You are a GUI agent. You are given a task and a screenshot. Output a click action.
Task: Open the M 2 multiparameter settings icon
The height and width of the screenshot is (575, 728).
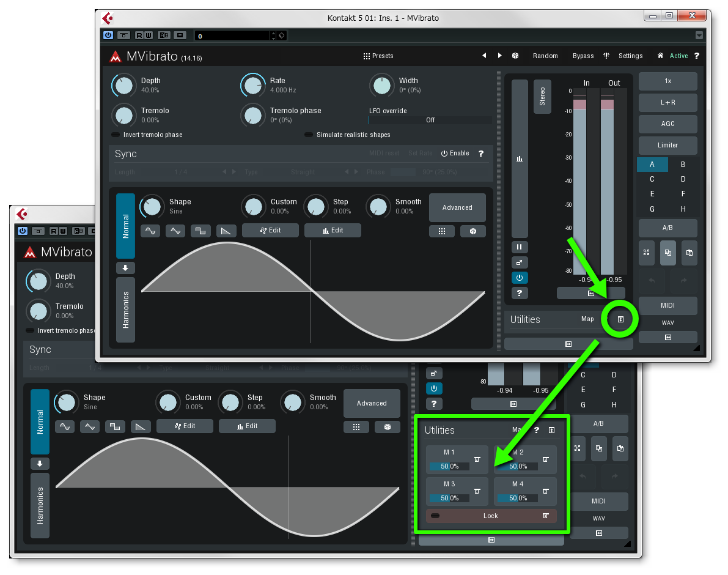(x=545, y=459)
